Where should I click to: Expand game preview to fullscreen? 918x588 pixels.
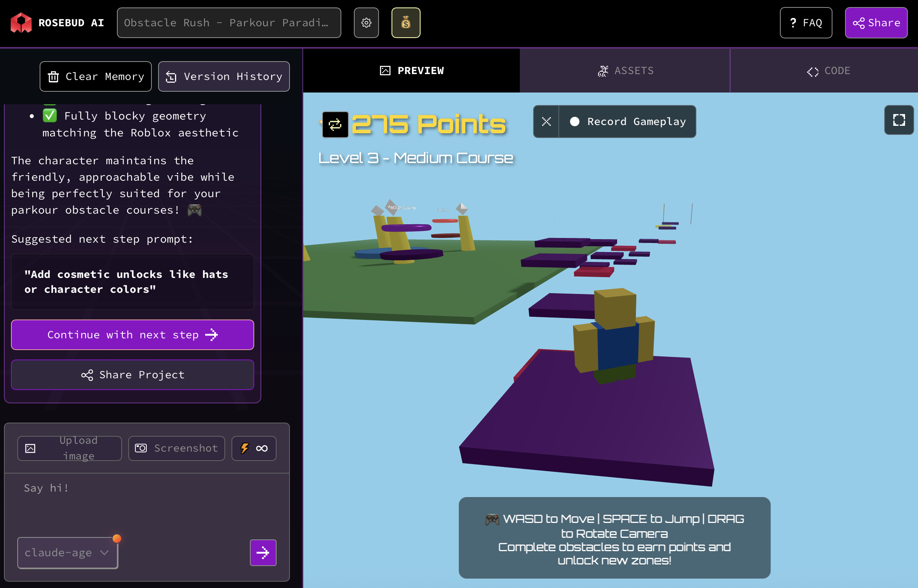(x=899, y=120)
